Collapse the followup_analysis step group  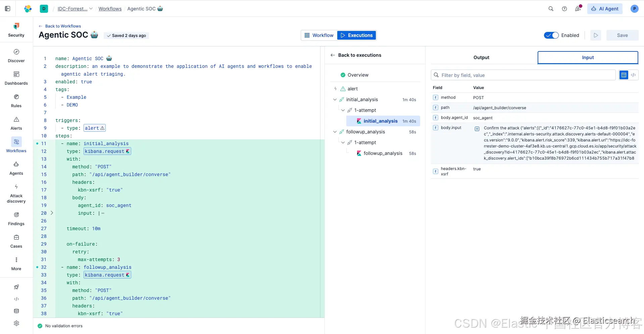pyautogui.click(x=335, y=132)
